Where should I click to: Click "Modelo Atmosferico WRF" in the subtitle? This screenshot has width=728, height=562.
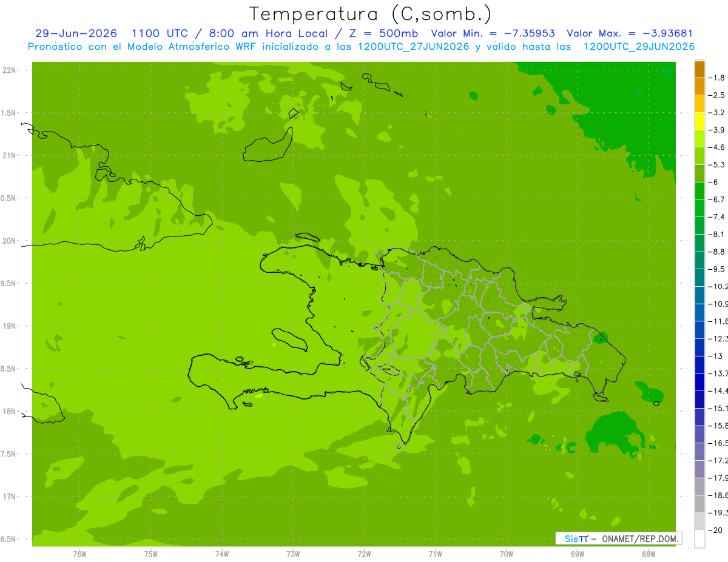pos(183,47)
